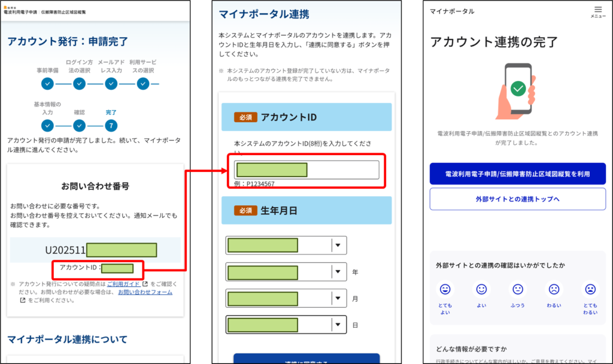This screenshot has height=364, width=613.
Task: Select the とてもわるい face rating
Action: pyautogui.click(x=590, y=289)
